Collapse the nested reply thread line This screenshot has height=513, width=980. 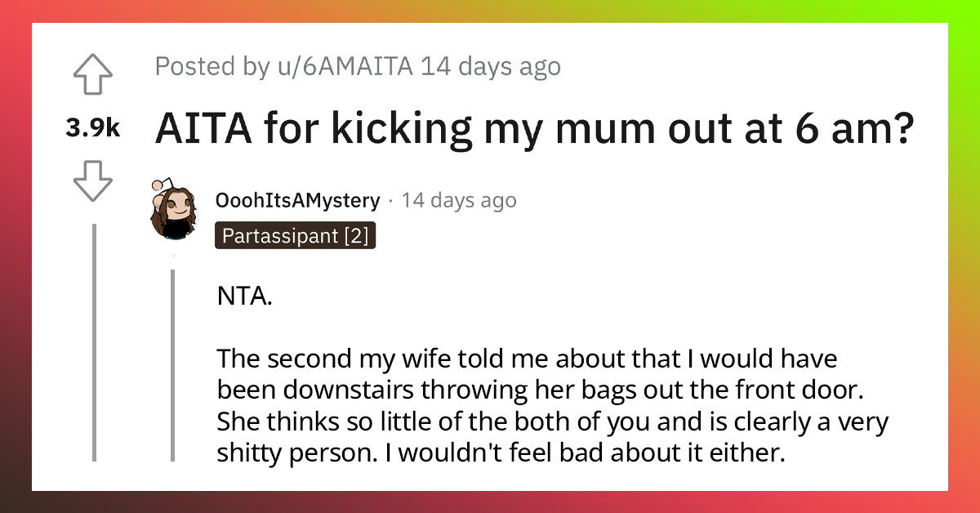[172, 368]
